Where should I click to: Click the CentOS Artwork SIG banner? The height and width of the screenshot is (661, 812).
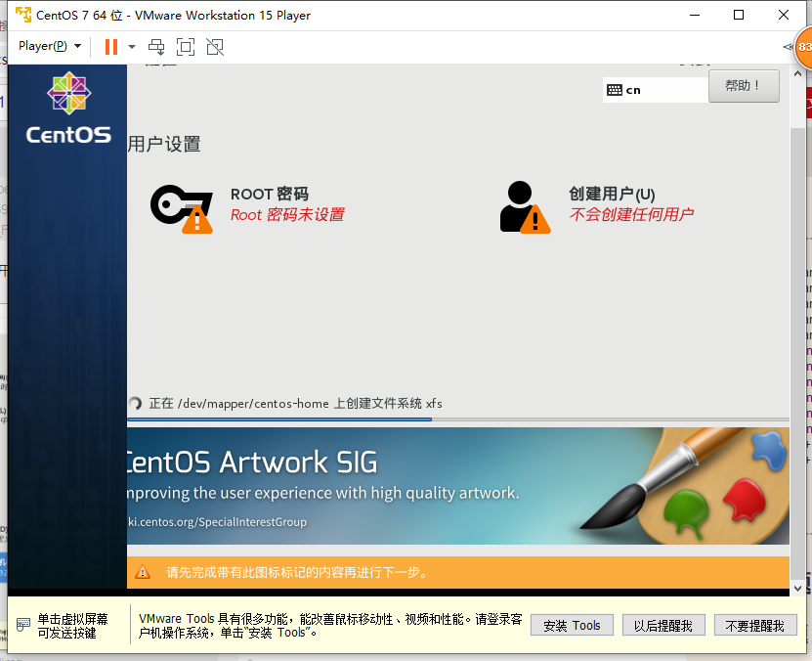(458, 486)
